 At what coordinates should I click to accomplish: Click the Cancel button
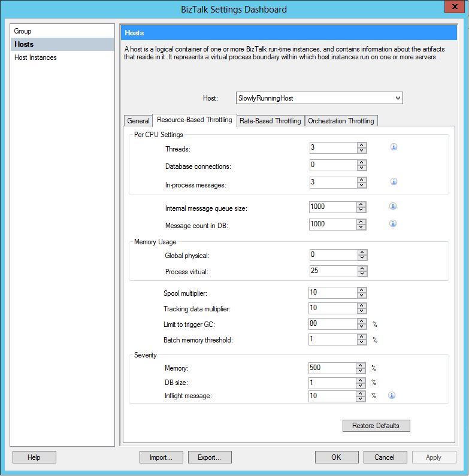point(385,457)
